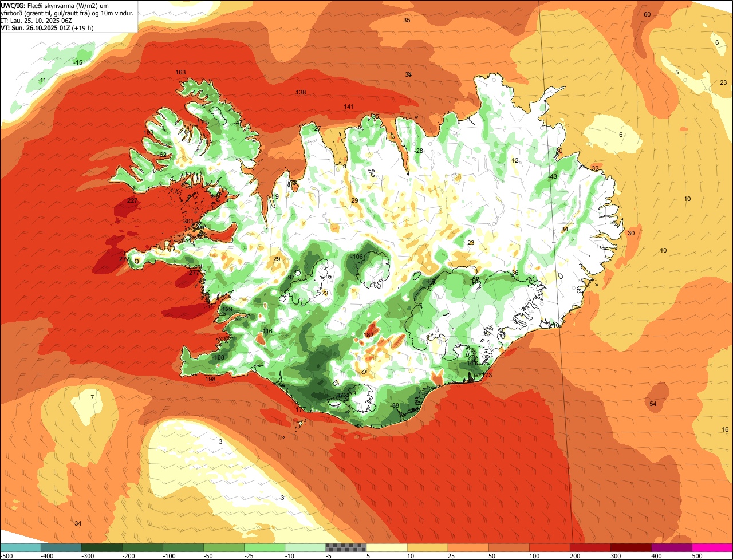This screenshot has width=733, height=560.
Task: Click the 'IT: Lau. 25. 10. 2025 06Z' line
Action: tap(36, 20)
